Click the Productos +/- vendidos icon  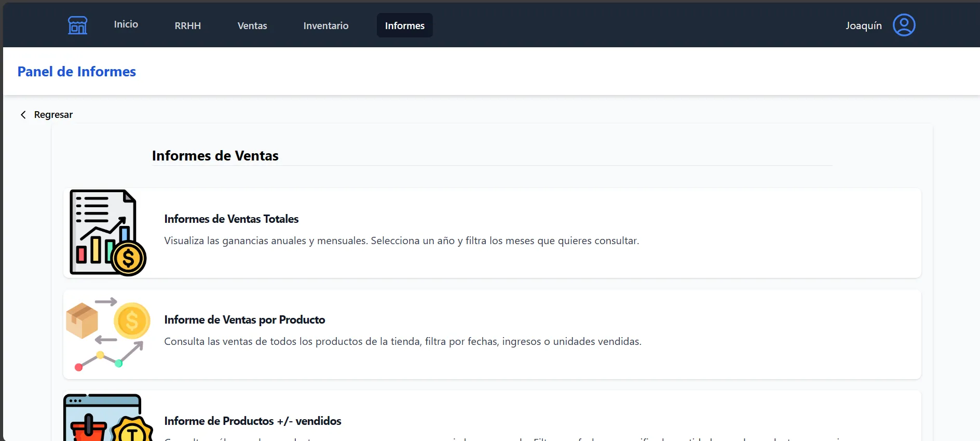108,418
